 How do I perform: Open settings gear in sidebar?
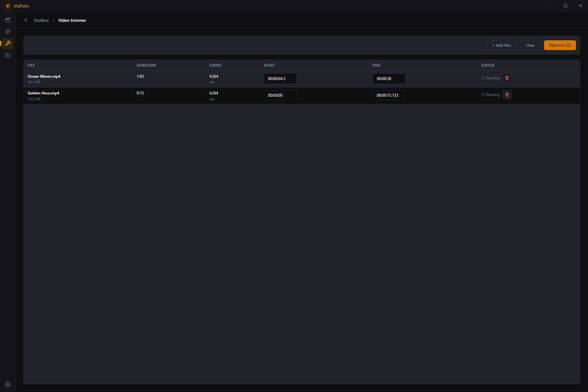(x=8, y=384)
